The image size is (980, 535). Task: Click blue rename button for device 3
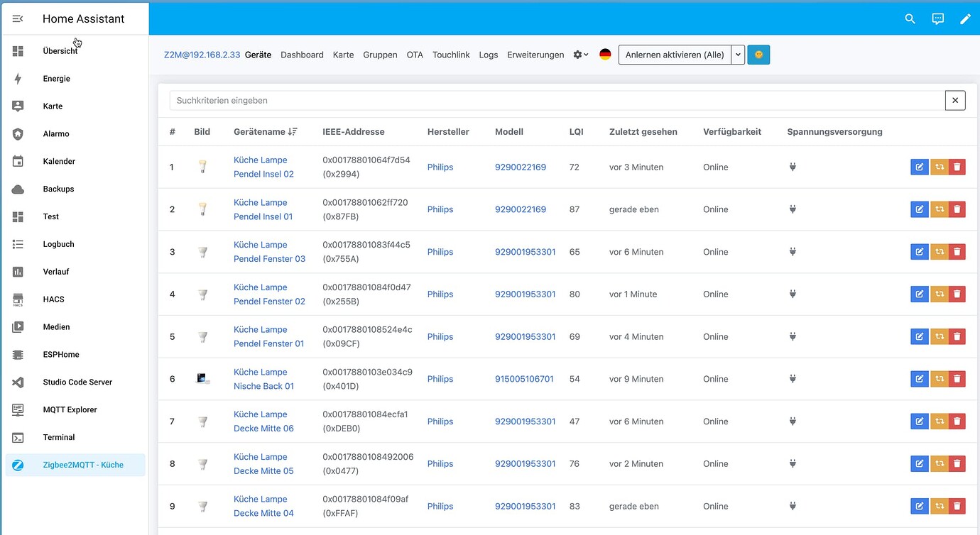pyautogui.click(x=919, y=252)
